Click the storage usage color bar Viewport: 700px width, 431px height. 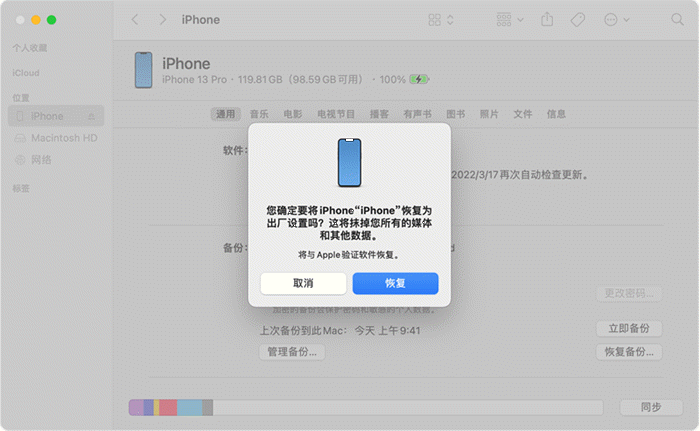tap(365, 407)
